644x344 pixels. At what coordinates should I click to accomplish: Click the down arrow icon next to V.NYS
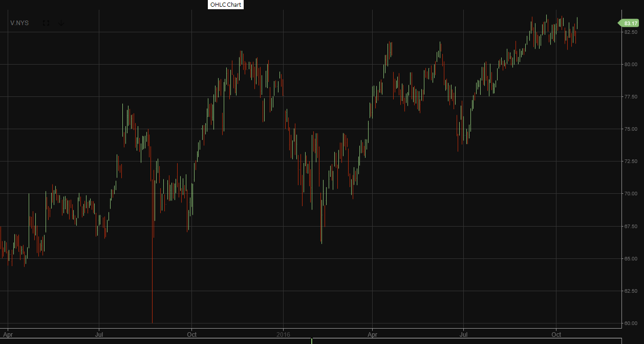(61, 23)
